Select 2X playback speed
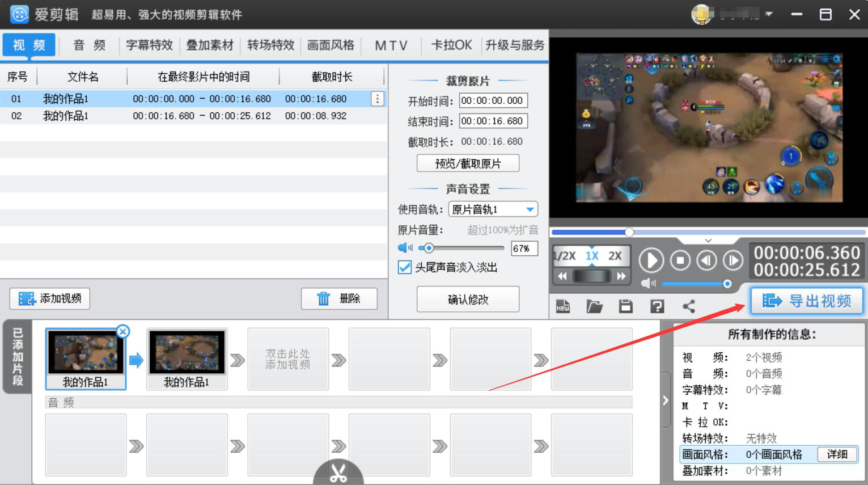 coord(615,256)
